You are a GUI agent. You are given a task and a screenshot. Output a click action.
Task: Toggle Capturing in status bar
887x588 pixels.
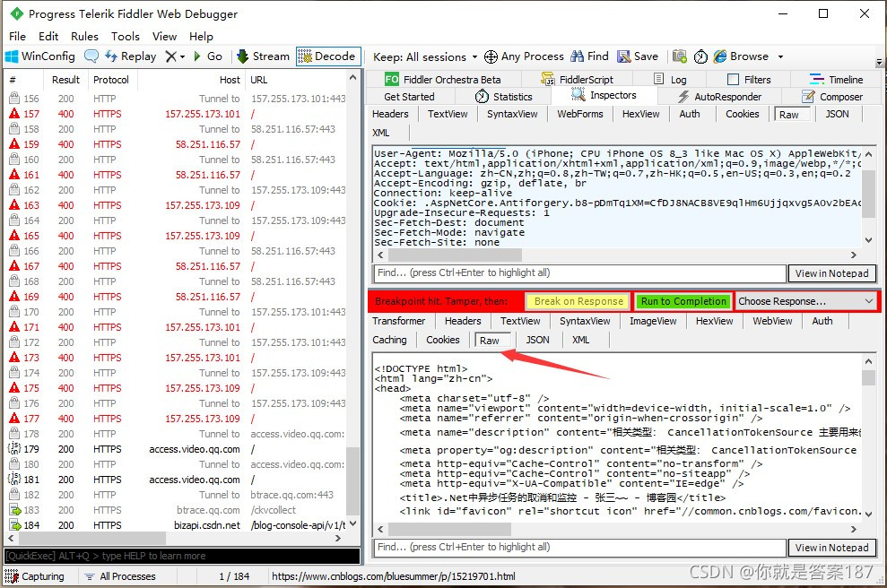pyautogui.click(x=35, y=576)
